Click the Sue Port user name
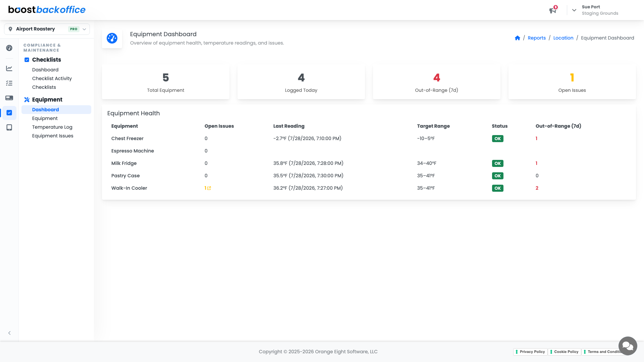This screenshot has height=362, width=644. 591,7
